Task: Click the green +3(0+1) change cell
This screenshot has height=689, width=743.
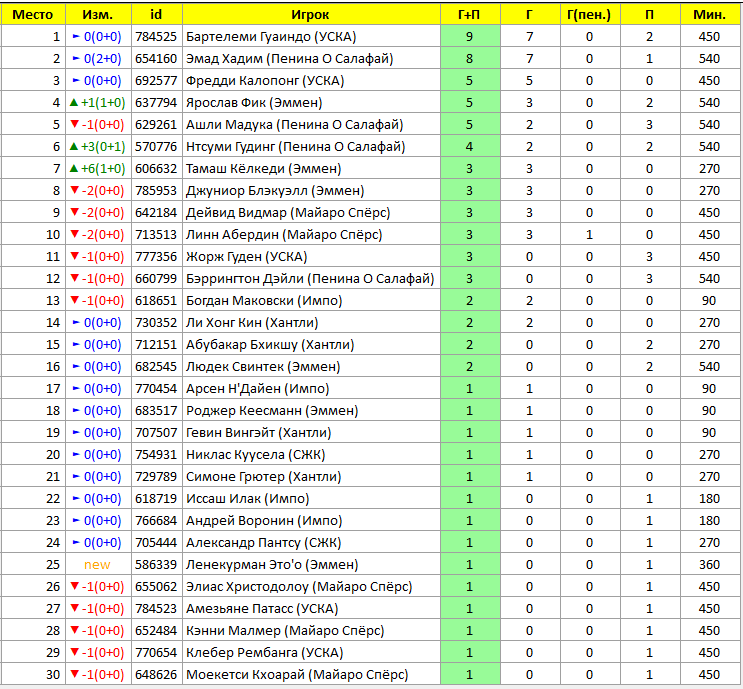Action: pyautogui.click(x=98, y=147)
